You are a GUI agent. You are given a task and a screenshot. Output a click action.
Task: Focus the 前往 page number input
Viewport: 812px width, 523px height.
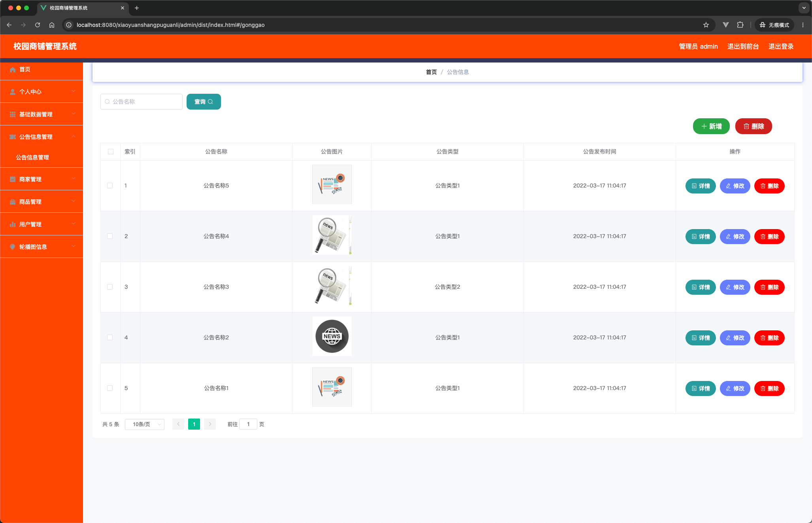pyautogui.click(x=248, y=424)
